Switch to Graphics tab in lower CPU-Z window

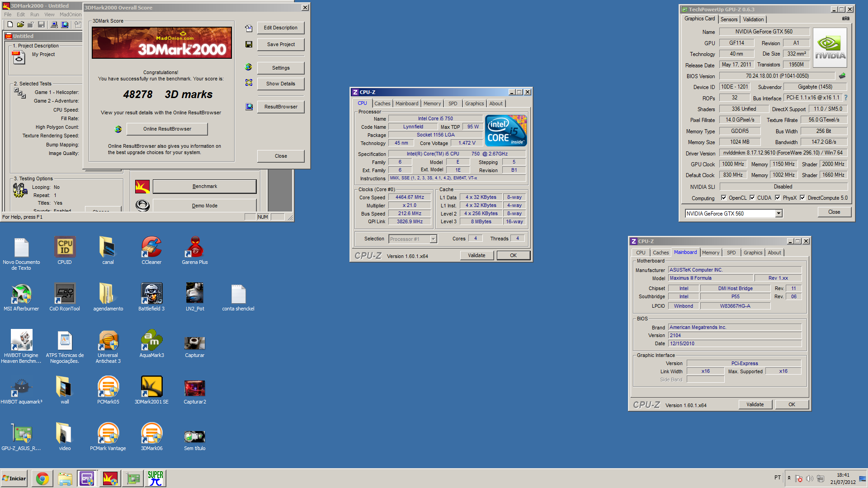point(753,253)
